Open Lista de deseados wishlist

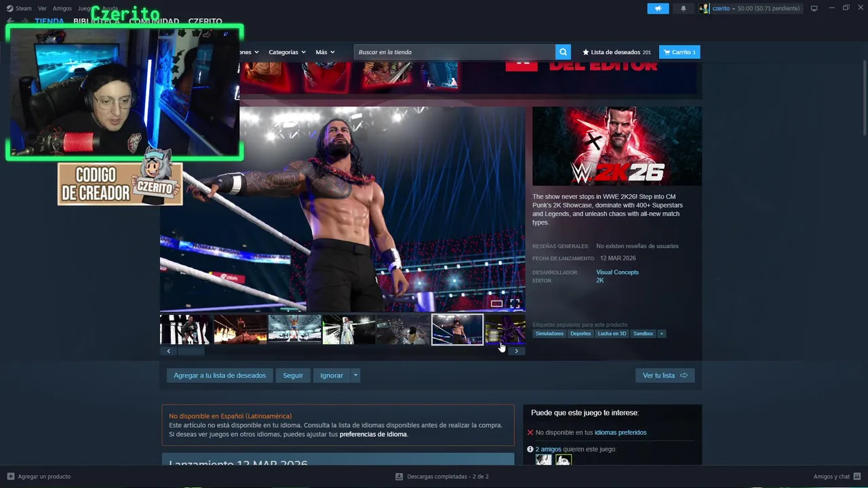point(616,52)
